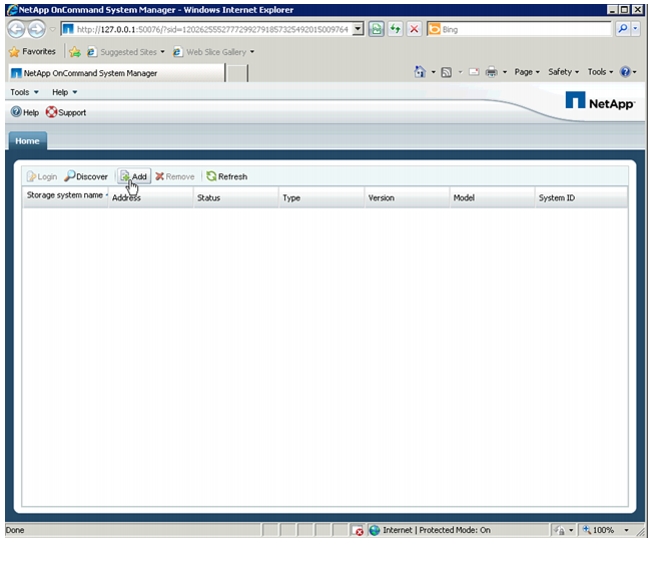Image resolution: width=650 pixels, height=565 pixels.
Task: Click the Add storage system button
Action: coord(133,177)
